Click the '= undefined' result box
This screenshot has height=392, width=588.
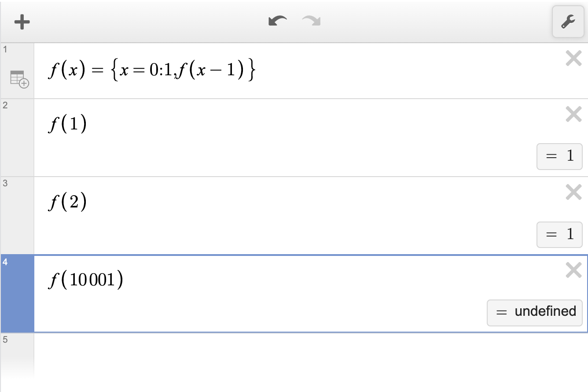point(535,312)
